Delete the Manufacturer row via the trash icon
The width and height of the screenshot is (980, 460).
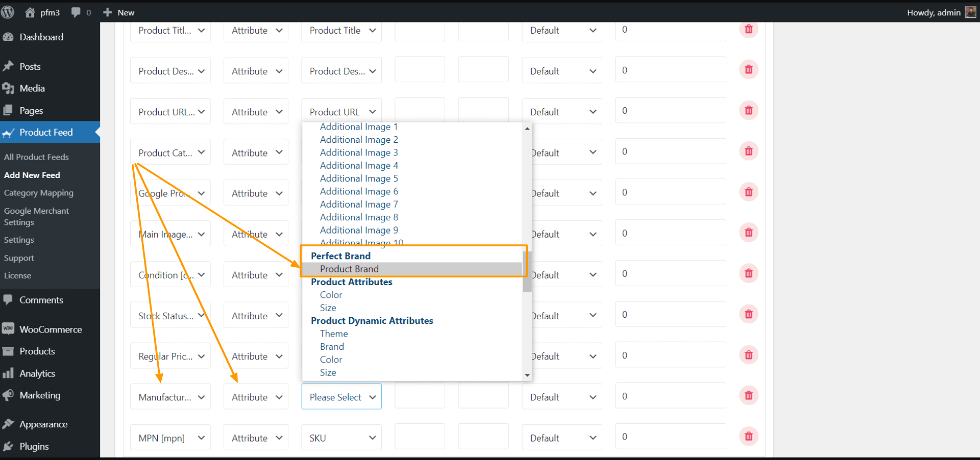click(749, 395)
